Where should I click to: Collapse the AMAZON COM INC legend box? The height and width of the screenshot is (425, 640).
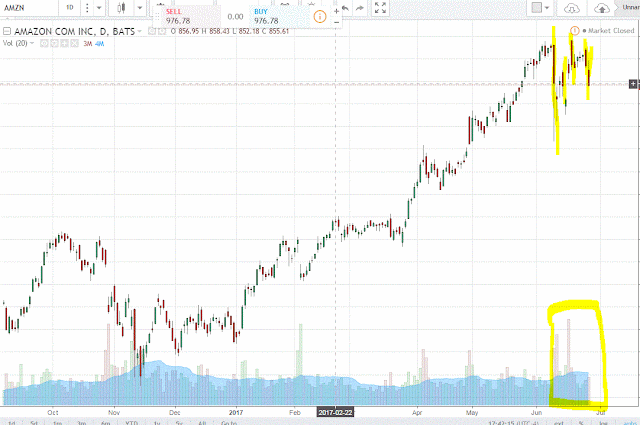click(x=7, y=31)
